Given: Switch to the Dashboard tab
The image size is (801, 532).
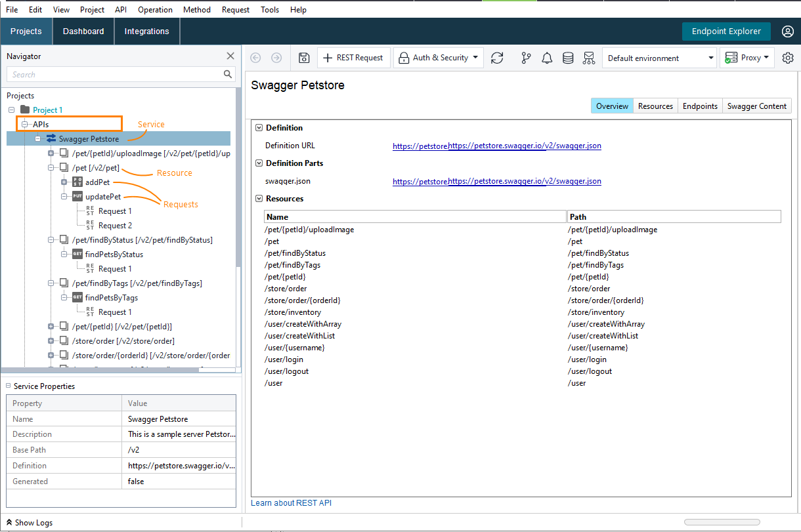Looking at the screenshot, I should [83, 31].
